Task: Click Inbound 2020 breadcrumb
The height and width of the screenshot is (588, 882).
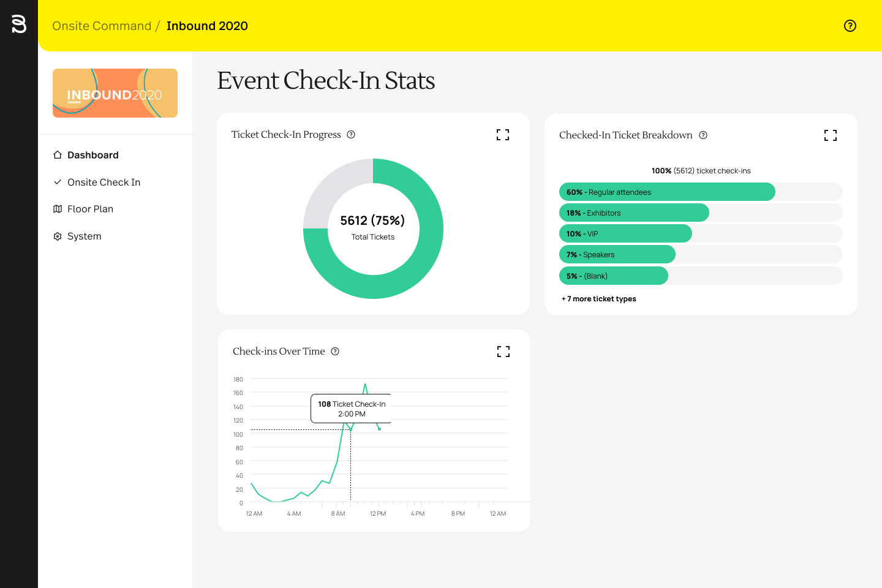Action: [x=207, y=26]
